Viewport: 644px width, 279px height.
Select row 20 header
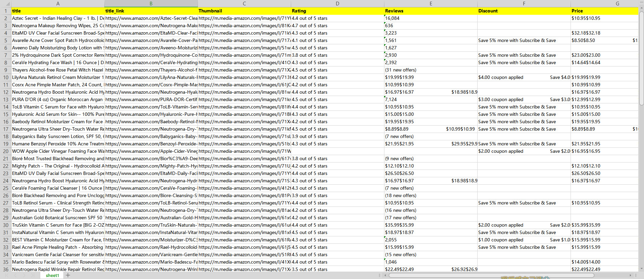[x=6, y=151]
